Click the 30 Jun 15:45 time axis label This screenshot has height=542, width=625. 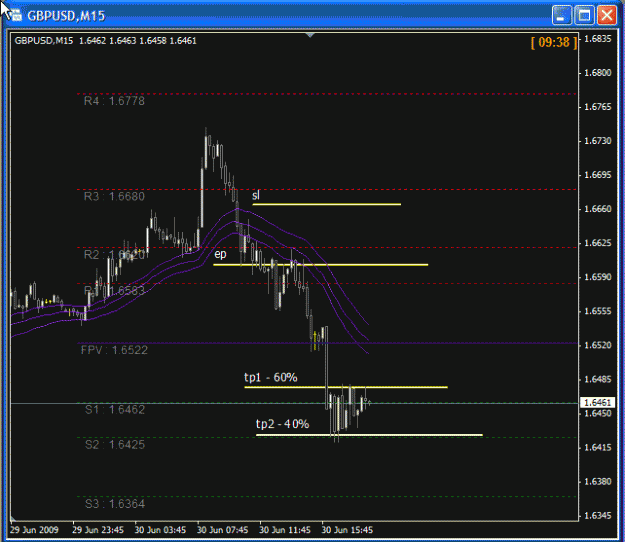347,530
